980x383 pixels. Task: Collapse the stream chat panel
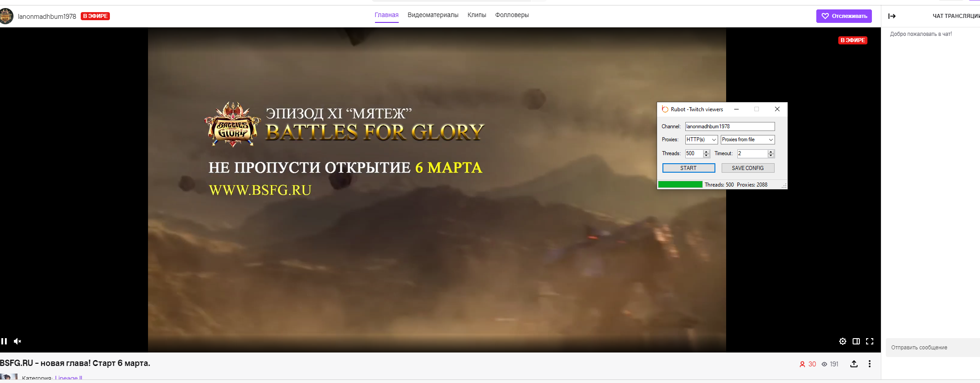point(892,16)
